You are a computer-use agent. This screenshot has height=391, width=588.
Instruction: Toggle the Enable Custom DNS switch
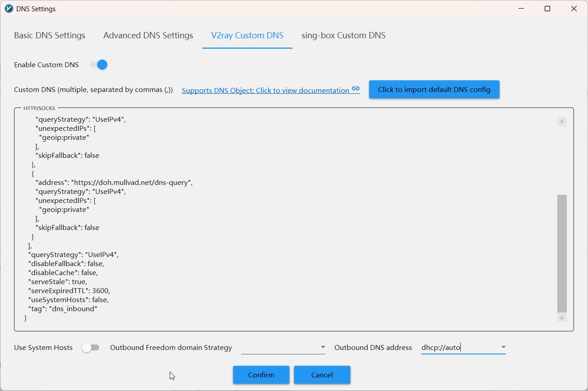[99, 64]
